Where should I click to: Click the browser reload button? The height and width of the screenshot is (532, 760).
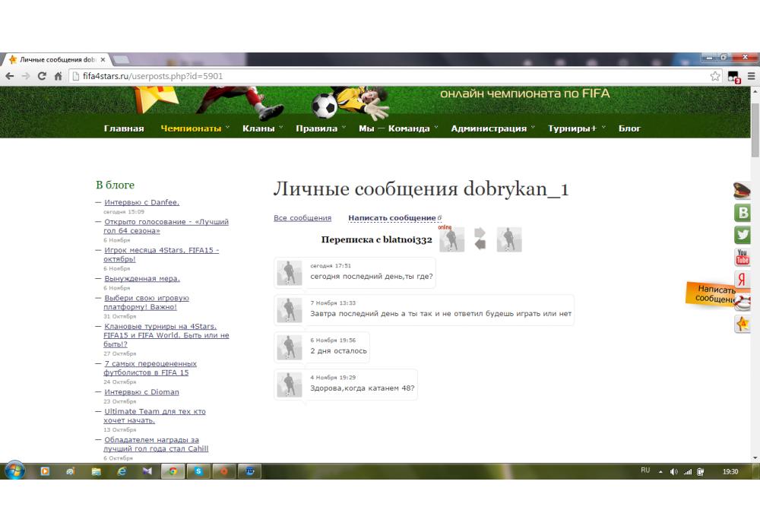[42, 76]
